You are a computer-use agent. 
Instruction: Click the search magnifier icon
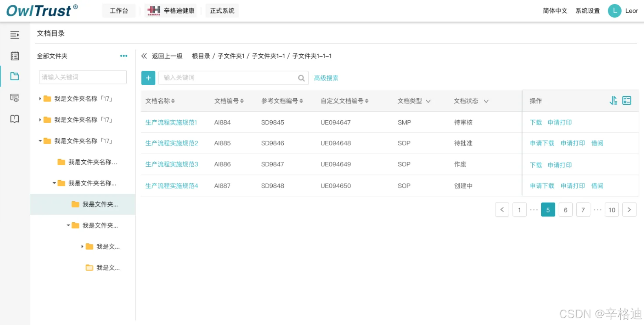tap(301, 78)
